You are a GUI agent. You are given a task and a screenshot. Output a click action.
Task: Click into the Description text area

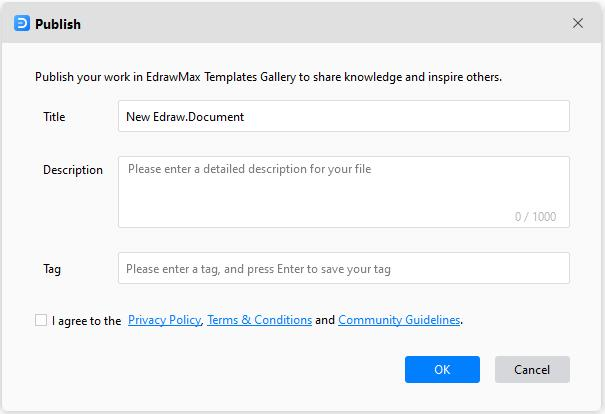(x=343, y=192)
